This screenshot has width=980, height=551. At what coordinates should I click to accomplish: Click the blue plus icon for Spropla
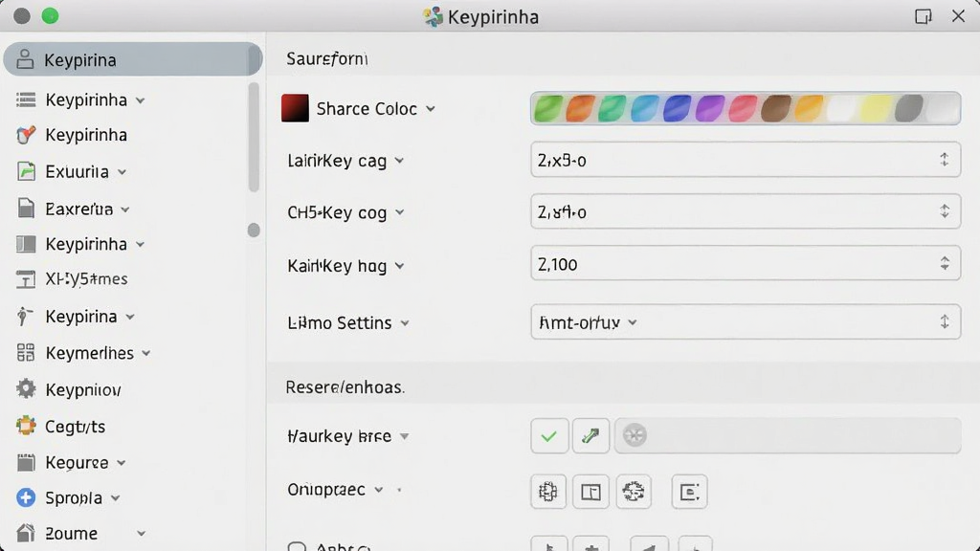tap(26, 497)
